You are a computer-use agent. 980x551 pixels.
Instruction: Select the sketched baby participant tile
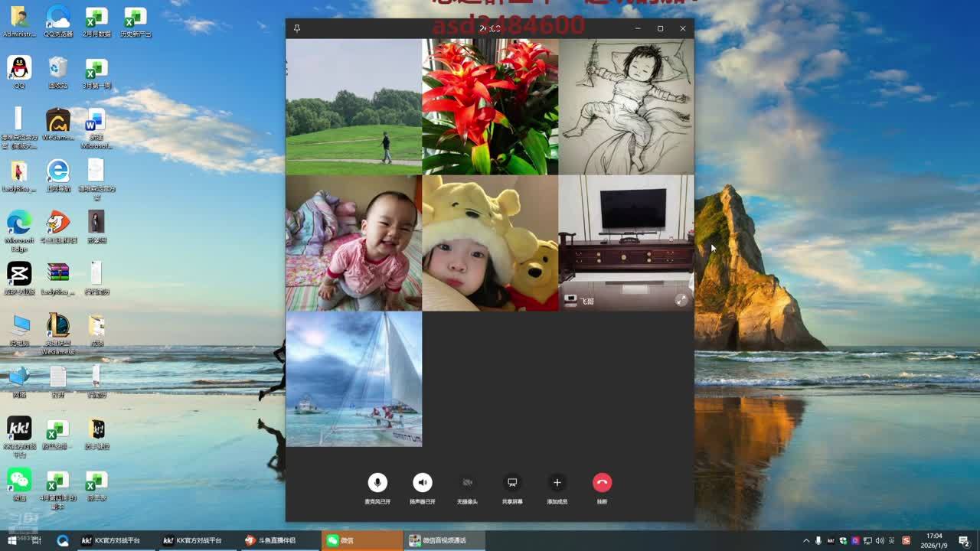point(626,107)
